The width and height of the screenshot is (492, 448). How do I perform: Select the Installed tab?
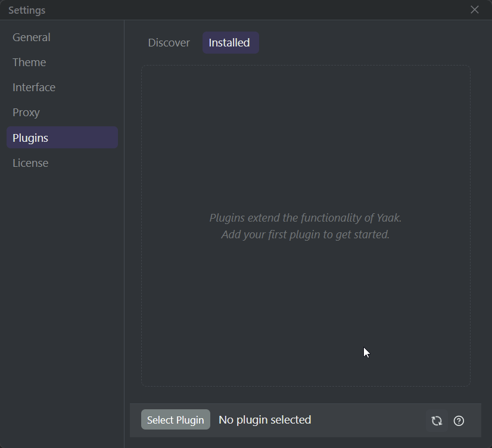tap(230, 43)
